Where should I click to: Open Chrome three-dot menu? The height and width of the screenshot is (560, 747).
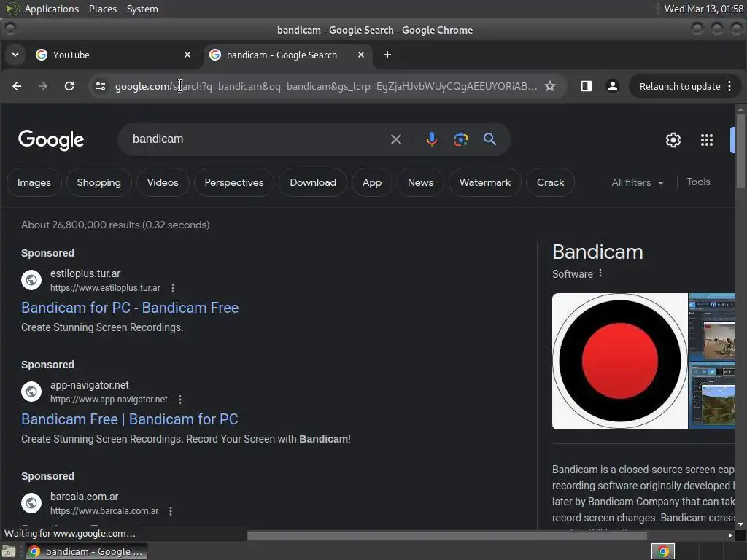click(729, 86)
